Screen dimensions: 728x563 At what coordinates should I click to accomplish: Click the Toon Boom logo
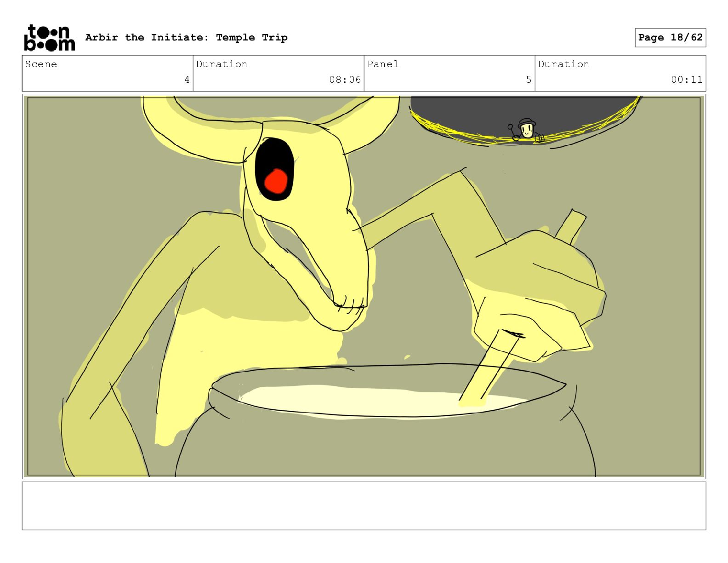(x=49, y=37)
